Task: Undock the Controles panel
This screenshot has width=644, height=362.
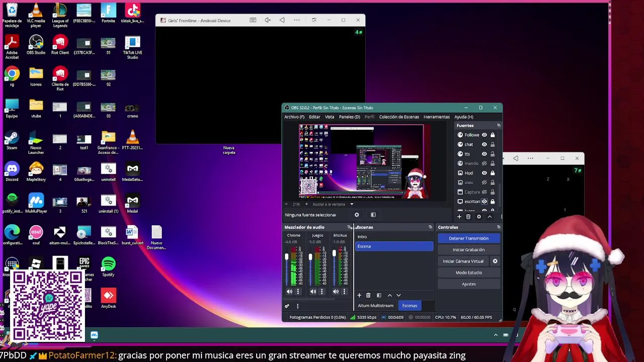Action: [499, 227]
